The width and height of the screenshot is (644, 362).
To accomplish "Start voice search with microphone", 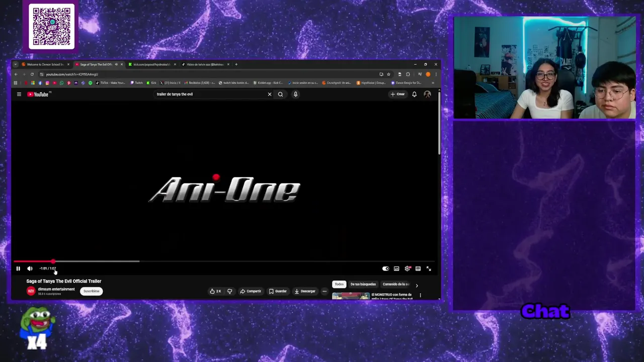I will 295,94.
